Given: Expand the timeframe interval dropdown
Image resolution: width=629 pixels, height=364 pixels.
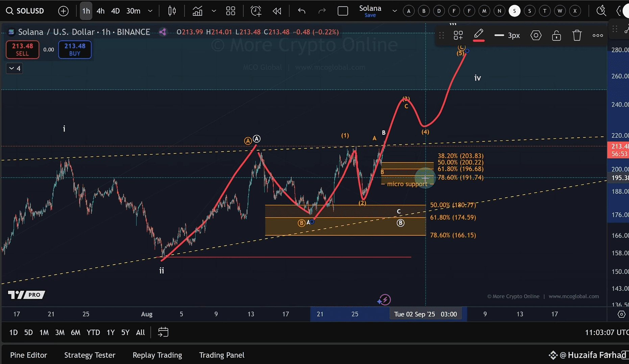Looking at the screenshot, I should pos(150,11).
